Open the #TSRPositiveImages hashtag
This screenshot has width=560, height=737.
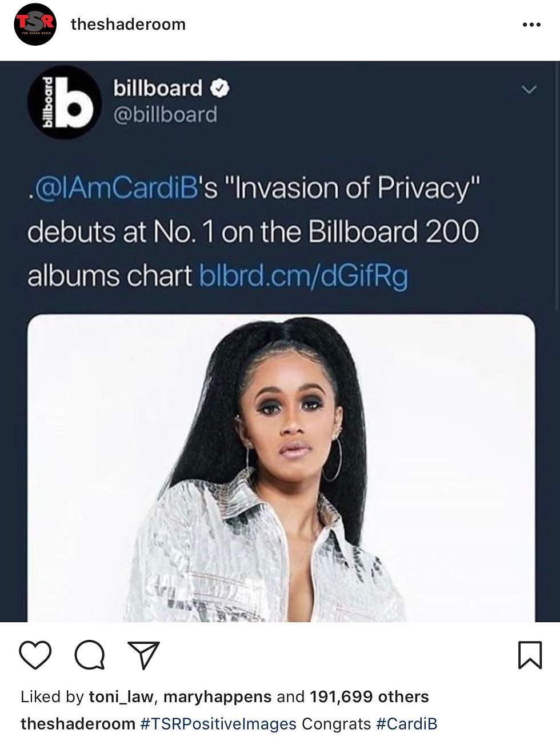pyautogui.click(x=218, y=724)
